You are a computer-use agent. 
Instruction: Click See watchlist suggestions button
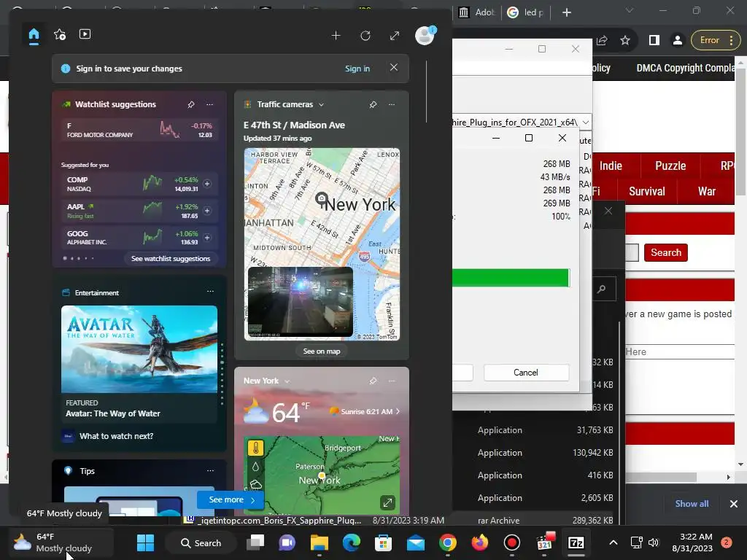(171, 259)
